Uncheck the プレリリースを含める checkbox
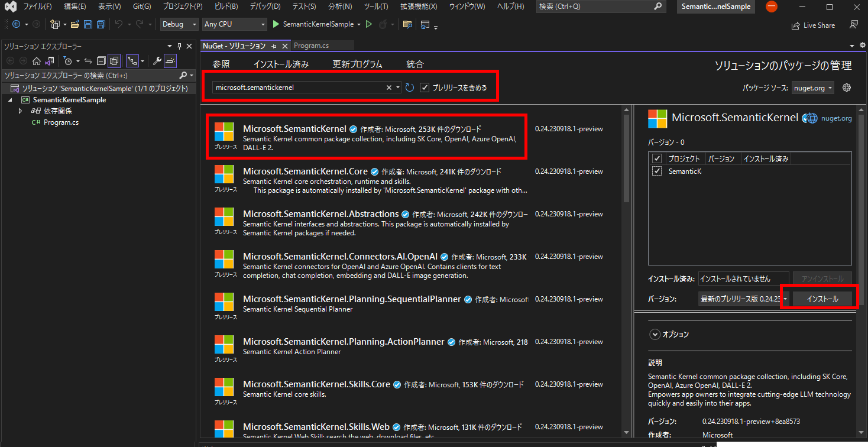This screenshot has height=447, width=868. tap(425, 88)
